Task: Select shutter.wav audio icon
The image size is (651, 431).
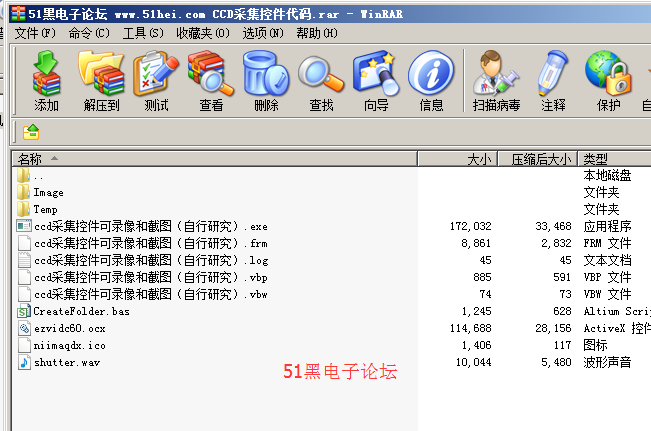Action: click(24, 362)
